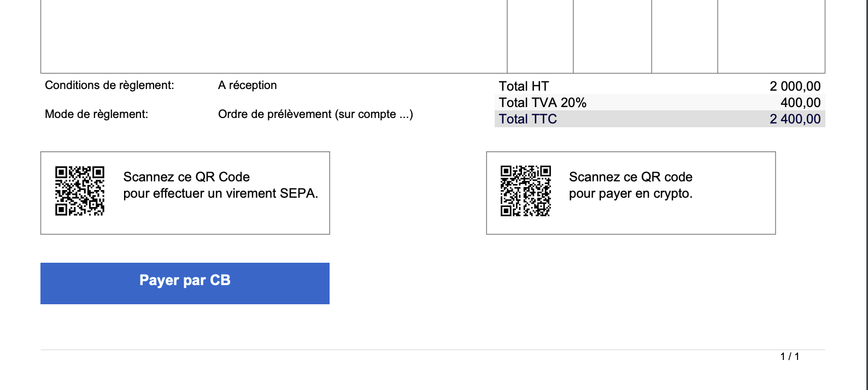The image size is (868, 390).
Task: Click the 400,00 TVA amount
Action: pyautogui.click(x=801, y=103)
